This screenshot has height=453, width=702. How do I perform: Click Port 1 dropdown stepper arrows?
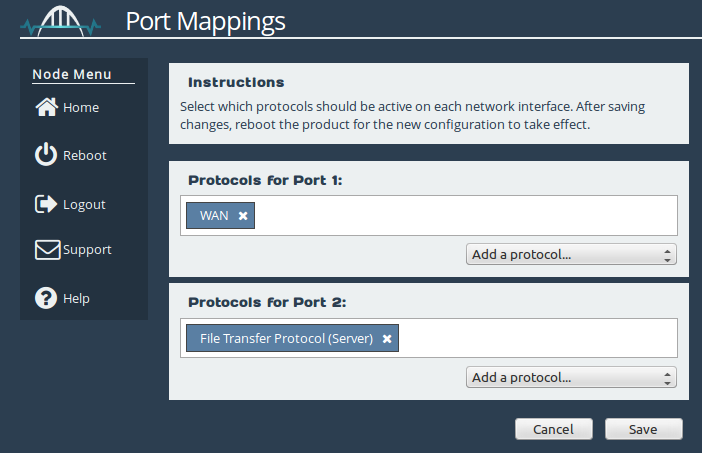point(667,255)
